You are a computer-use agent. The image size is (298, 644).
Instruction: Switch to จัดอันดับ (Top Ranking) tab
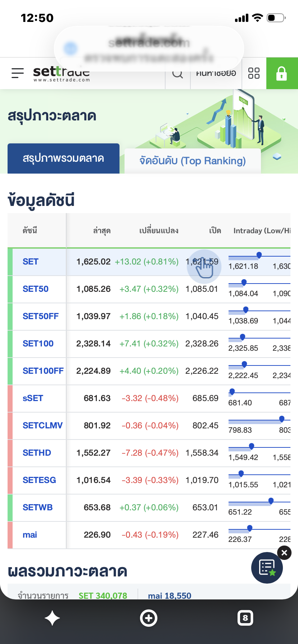(x=193, y=161)
